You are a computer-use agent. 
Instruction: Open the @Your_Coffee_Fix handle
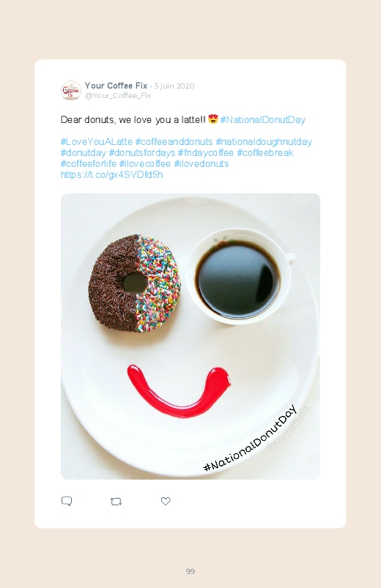[118, 96]
